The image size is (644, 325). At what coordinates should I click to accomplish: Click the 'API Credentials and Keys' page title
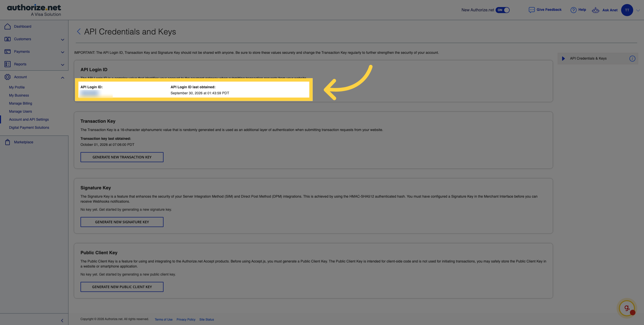pyautogui.click(x=130, y=32)
